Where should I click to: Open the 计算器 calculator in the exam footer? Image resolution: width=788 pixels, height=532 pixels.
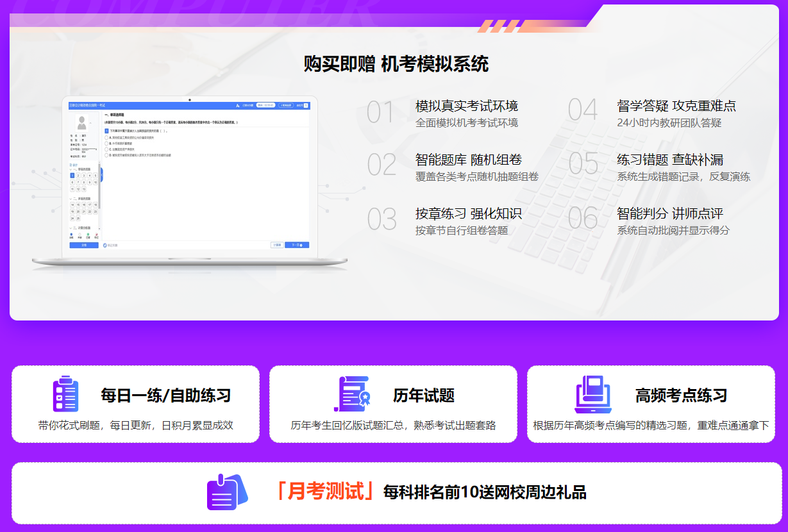point(276,245)
